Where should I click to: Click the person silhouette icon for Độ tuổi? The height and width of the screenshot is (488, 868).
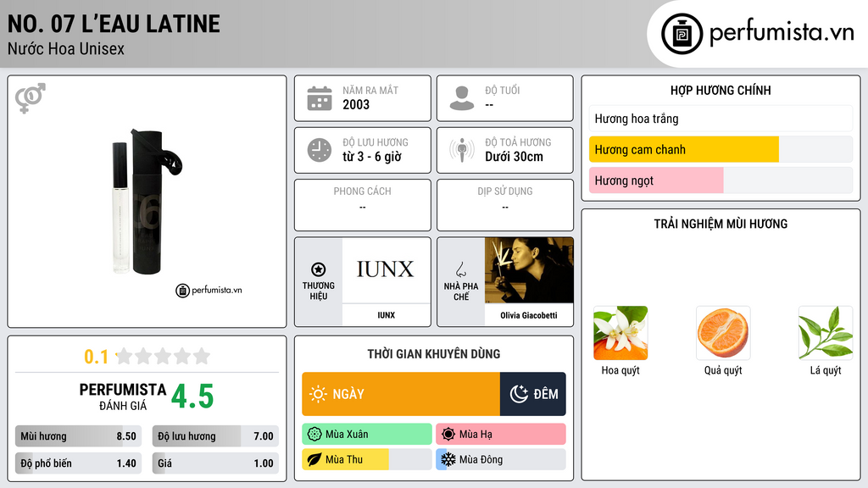[x=462, y=98]
